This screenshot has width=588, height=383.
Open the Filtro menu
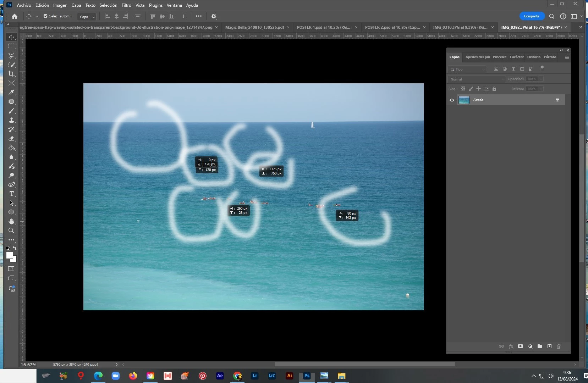point(126,5)
